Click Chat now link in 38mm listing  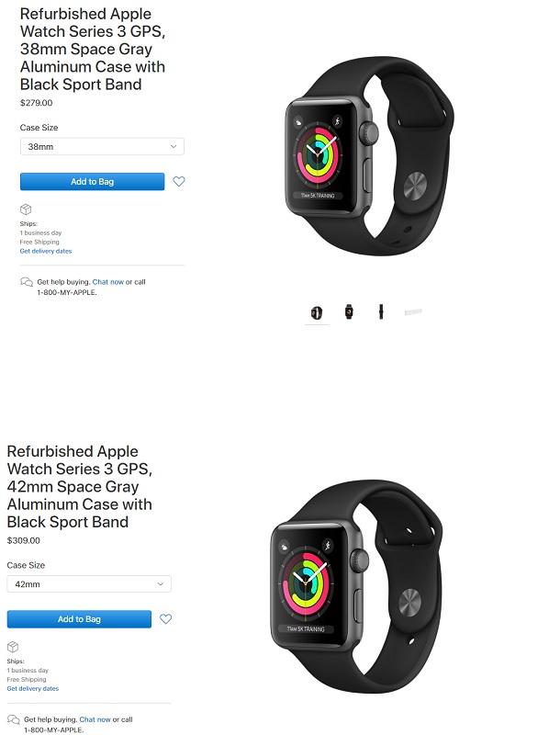108,282
